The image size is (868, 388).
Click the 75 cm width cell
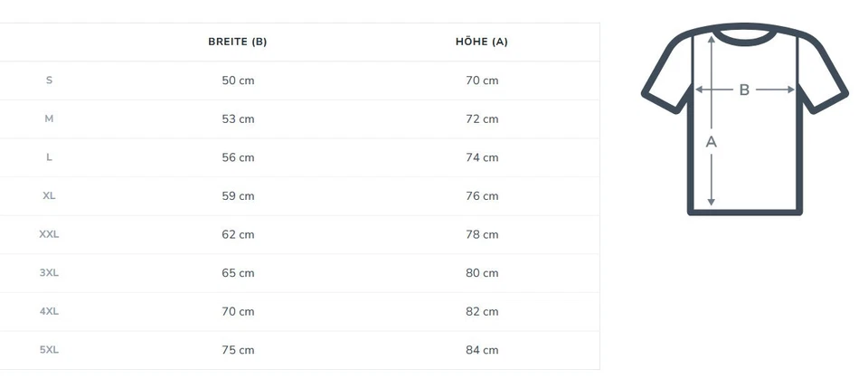pos(238,349)
